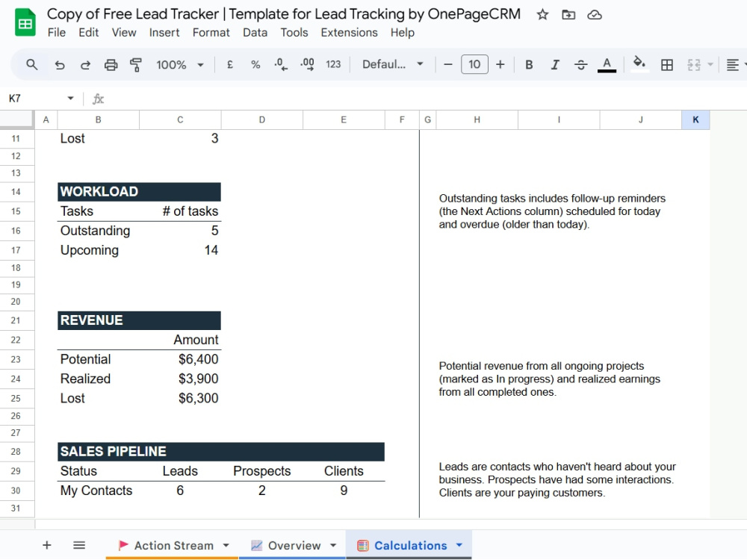Move the document to a folder
Viewport: 747px width, 560px height.
point(568,15)
